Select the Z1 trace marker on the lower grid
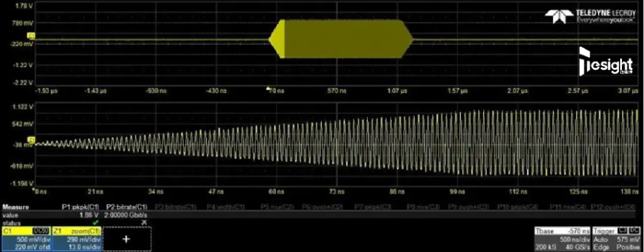644x252 pixels. 31,140
